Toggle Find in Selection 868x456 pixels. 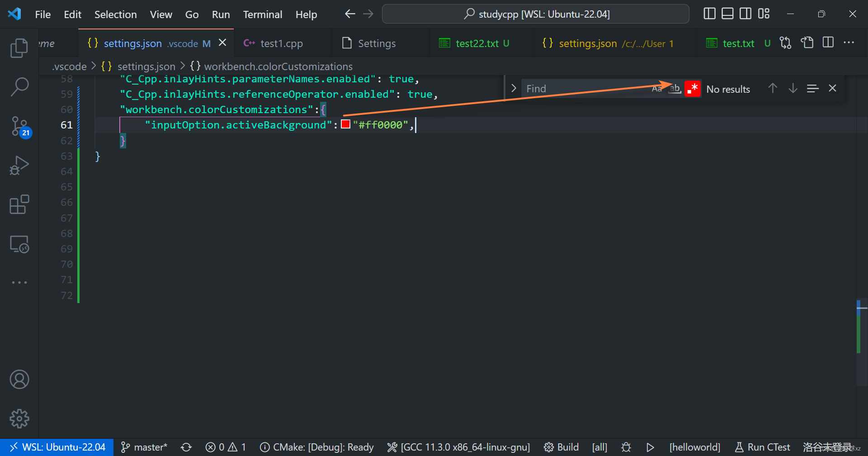tap(813, 88)
